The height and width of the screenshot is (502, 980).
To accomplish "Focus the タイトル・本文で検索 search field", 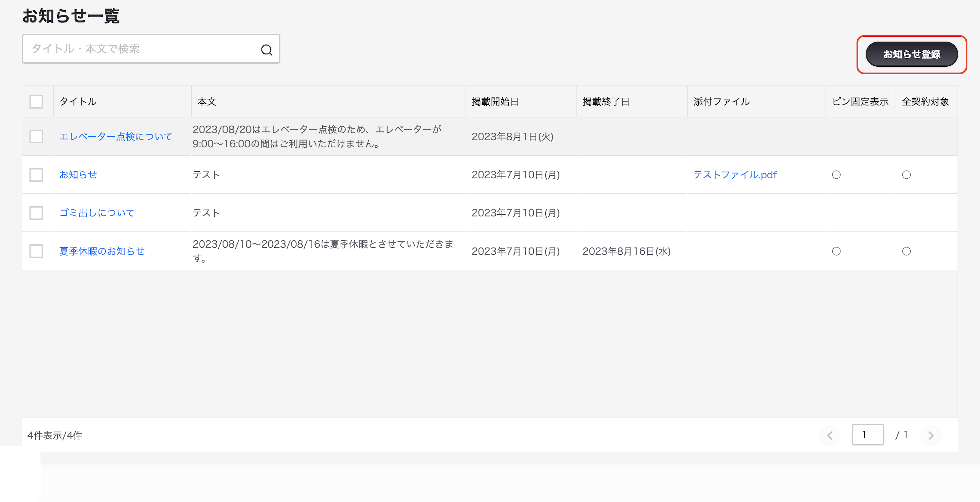I will point(151,49).
